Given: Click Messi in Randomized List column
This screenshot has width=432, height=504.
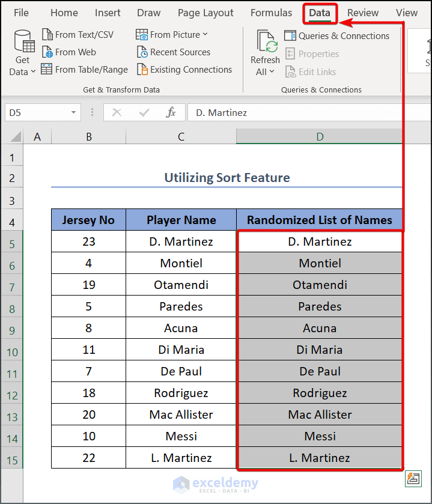Looking at the screenshot, I should click(320, 436).
